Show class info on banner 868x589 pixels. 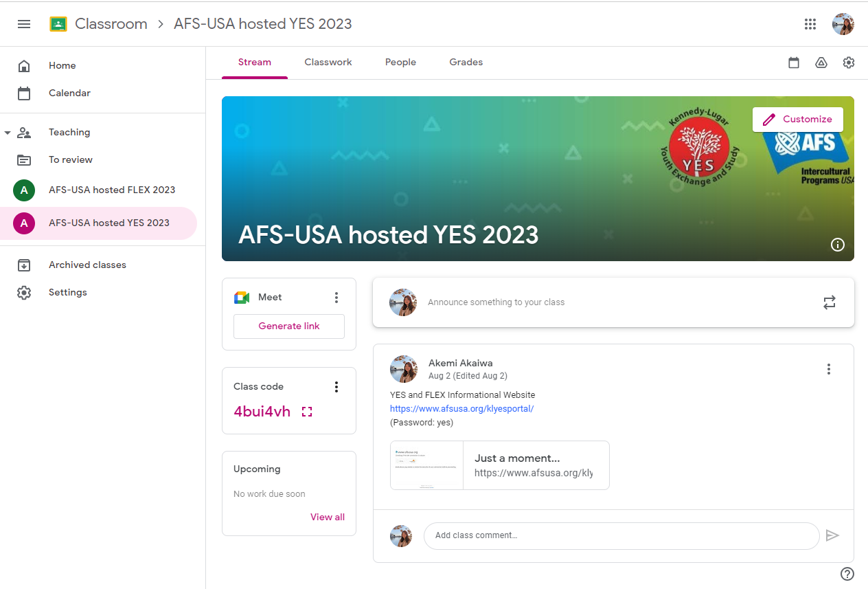tap(838, 245)
